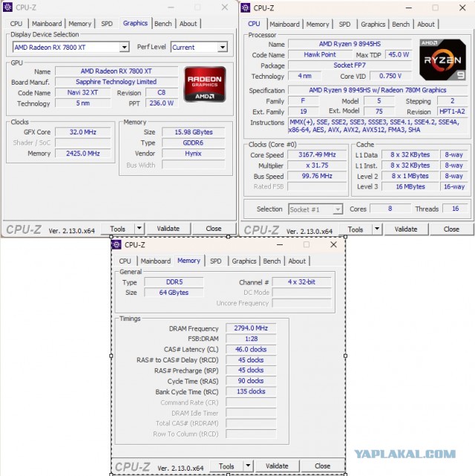Viewport: 475px width, 476px height.
Task: Click CPU-Z app icon in CPU window title
Action: (245, 7)
